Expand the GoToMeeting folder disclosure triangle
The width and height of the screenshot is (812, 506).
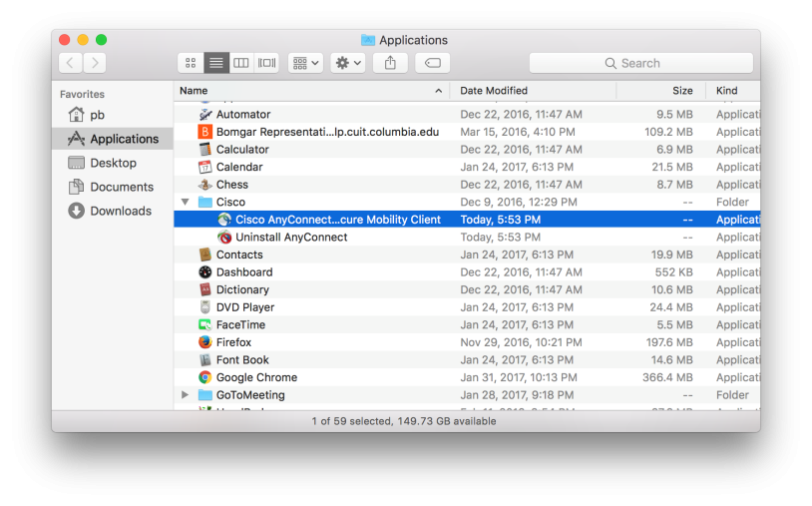point(185,394)
